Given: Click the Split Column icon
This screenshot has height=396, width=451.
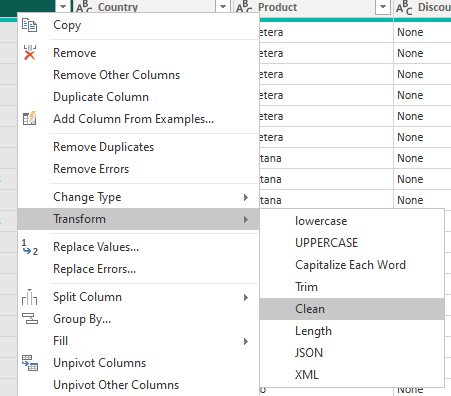Looking at the screenshot, I should point(29,297).
